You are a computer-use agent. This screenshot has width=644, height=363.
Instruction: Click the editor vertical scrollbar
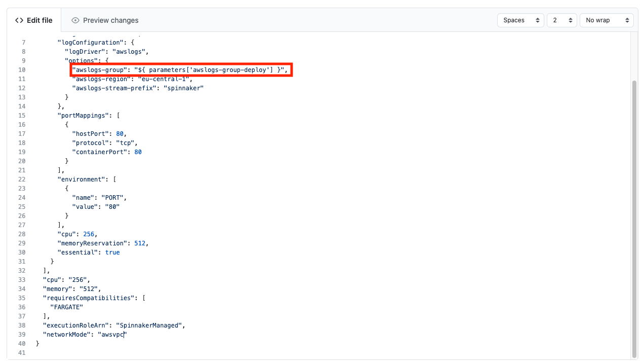pyautogui.click(x=634, y=218)
